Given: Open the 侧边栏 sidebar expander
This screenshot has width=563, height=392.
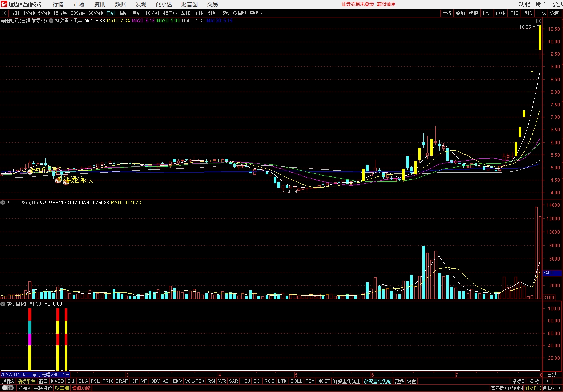Looking at the screenshot, I should 552,388.
